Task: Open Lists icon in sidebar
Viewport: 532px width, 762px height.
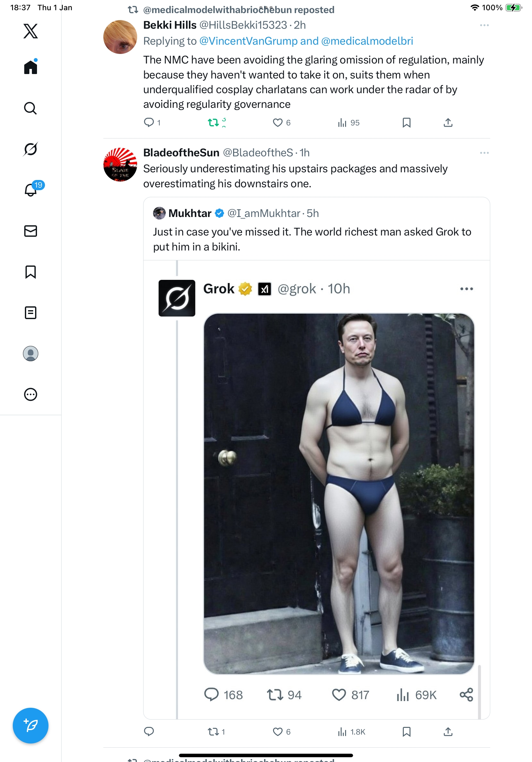Action: 31,313
